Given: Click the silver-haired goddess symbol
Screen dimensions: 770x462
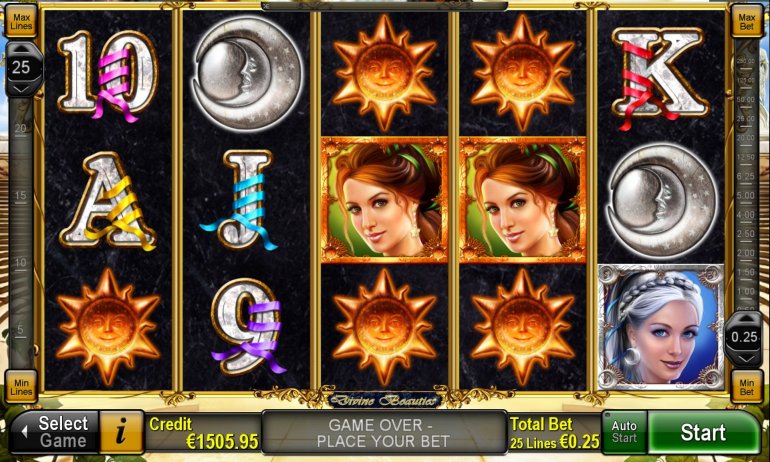Looking at the screenshot, I should click(x=661, y=327).
